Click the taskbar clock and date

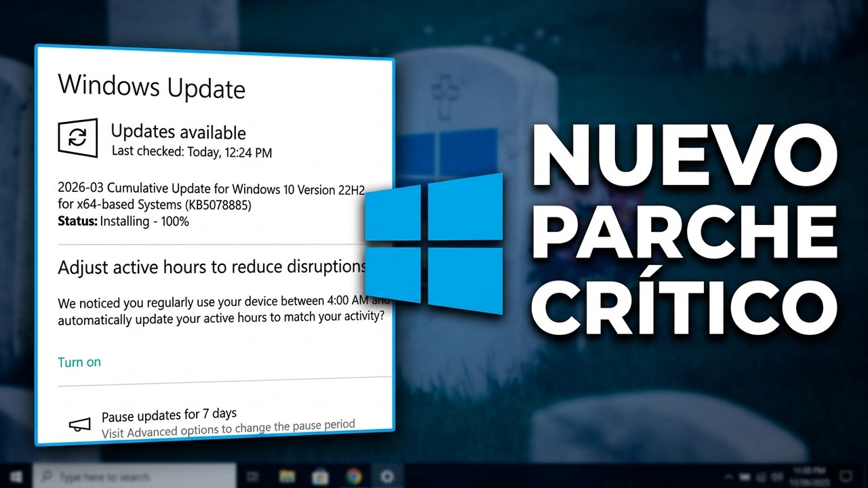(x=810, y=476)
